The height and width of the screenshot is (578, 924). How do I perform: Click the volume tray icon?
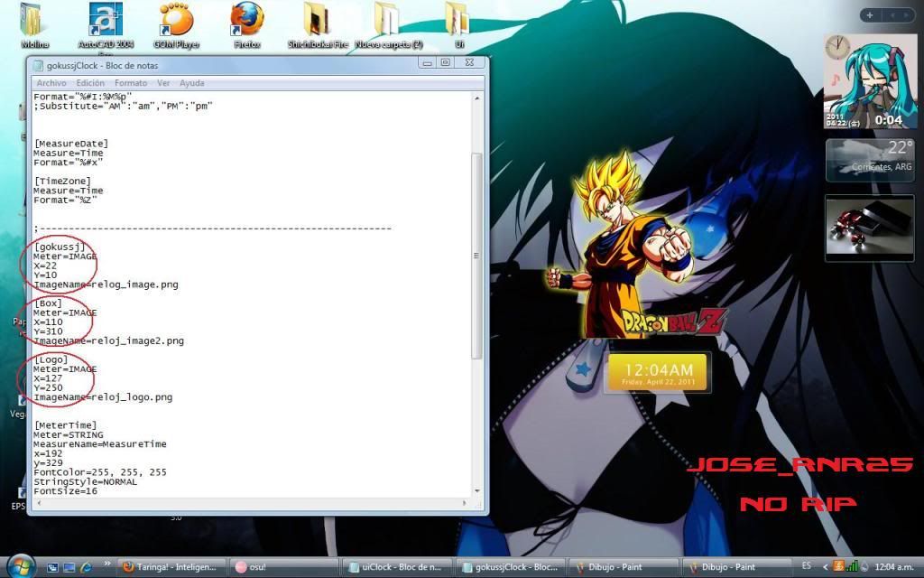tap(864, 567)
